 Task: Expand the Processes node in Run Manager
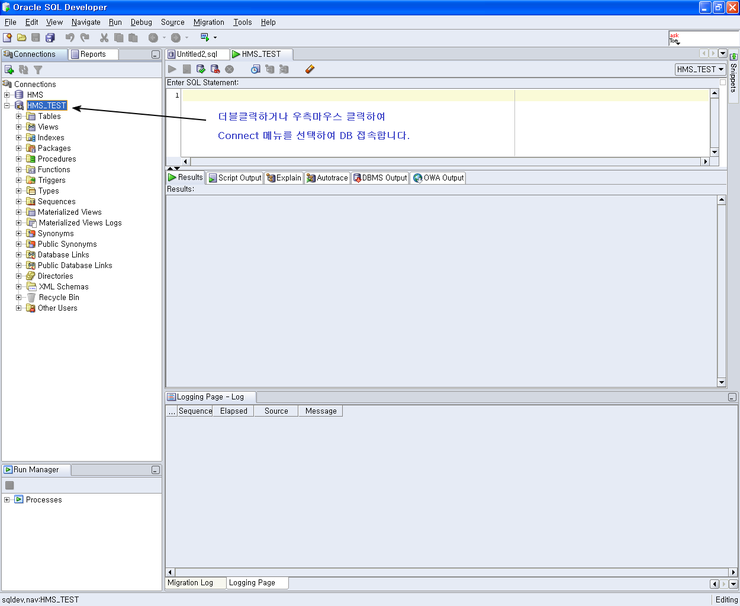click(x=7, y=500)
